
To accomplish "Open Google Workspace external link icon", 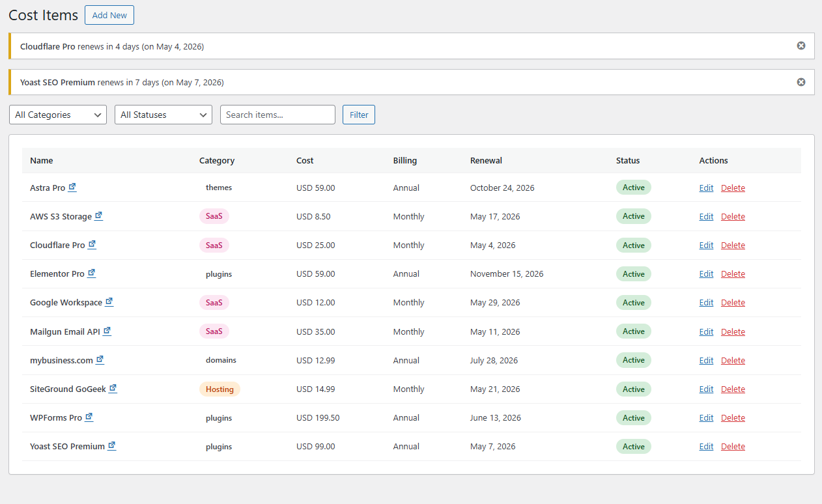I will pyautogui.click(x=109, y=302).
